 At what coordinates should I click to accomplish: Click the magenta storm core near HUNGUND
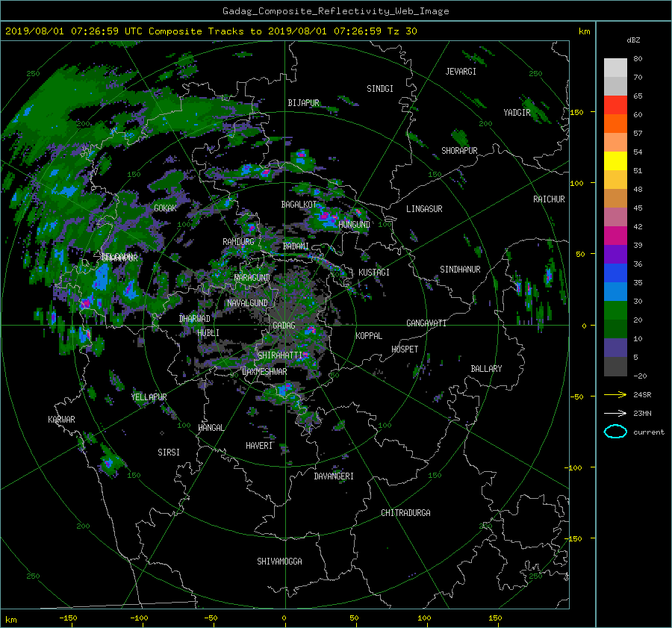[x=327, y=217]
